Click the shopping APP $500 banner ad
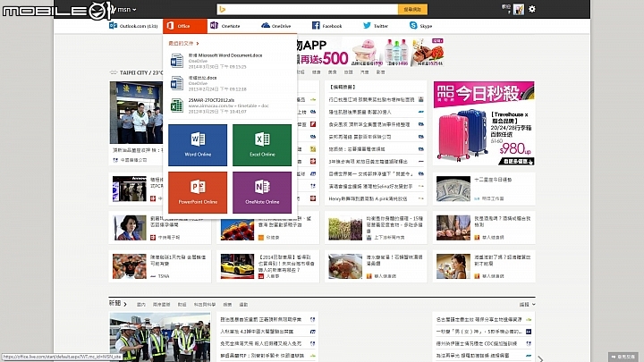 369,52
